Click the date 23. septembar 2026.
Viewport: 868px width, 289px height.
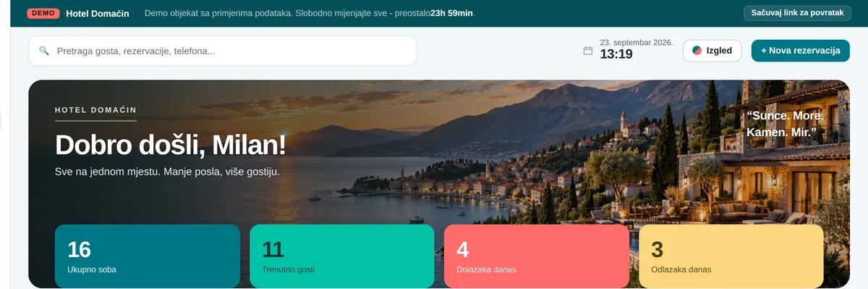pyautogui.click(x=637, y=42)
